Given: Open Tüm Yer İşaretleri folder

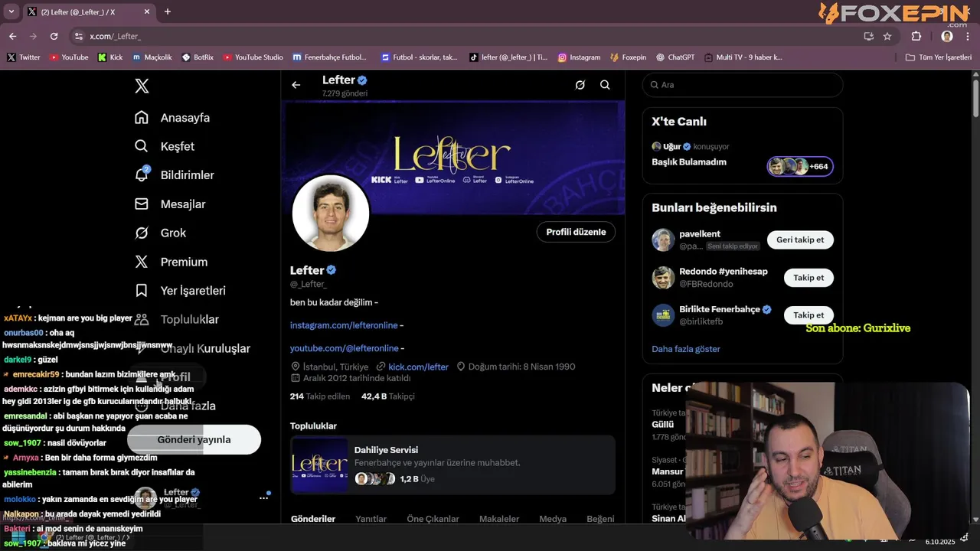Looking at the screenshot, I should pyautogui.click(x=939, y=57).
